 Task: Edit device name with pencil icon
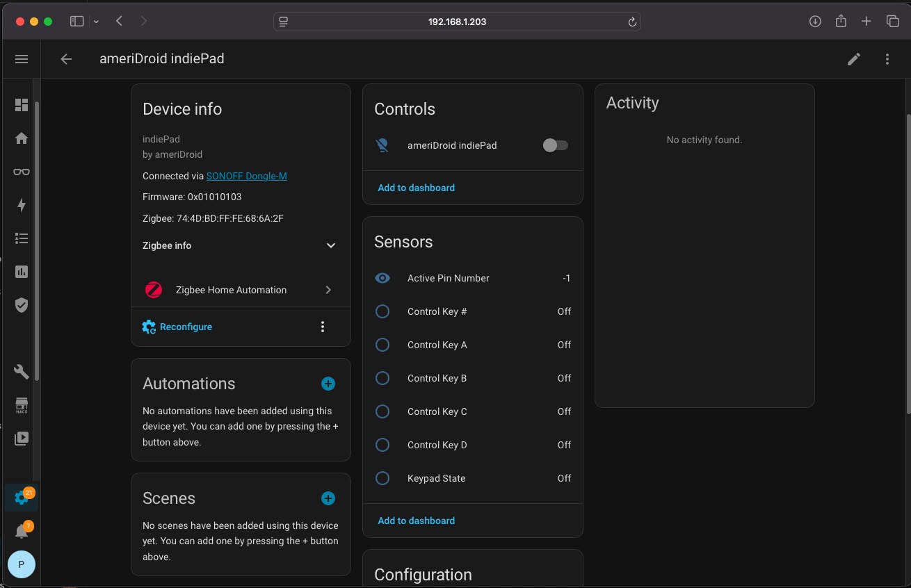pyautogui.click(x=854, y=59)
